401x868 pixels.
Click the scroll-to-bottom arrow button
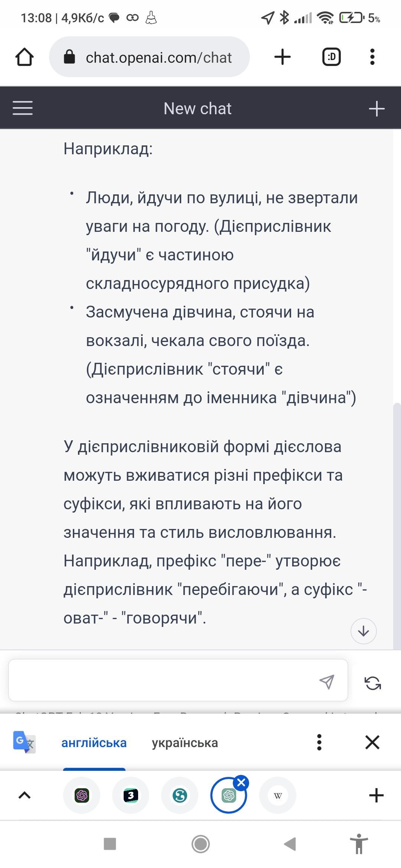363,631
